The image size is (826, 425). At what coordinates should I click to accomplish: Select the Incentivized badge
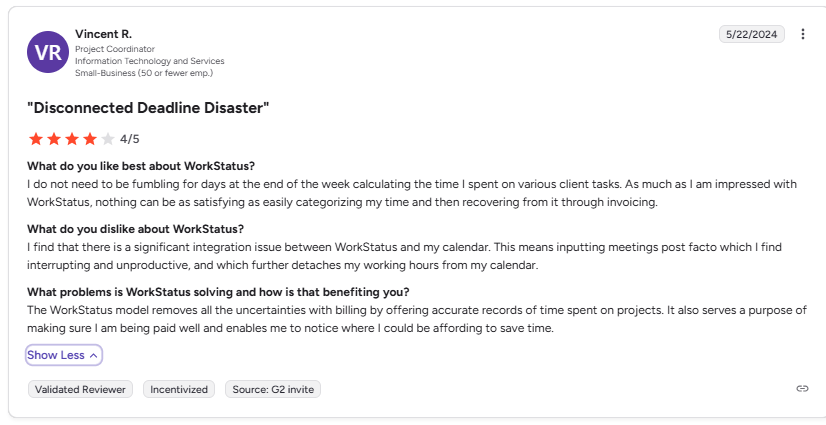[x=179, y=389]
